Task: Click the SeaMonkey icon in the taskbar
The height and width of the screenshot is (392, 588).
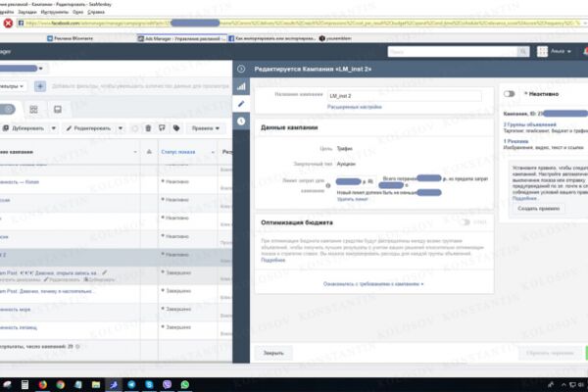Action: [114, 384]
